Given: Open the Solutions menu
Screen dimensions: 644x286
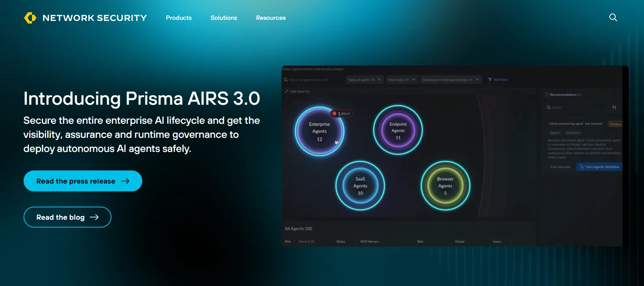Looking at the screenshot, I should (224, 18).
